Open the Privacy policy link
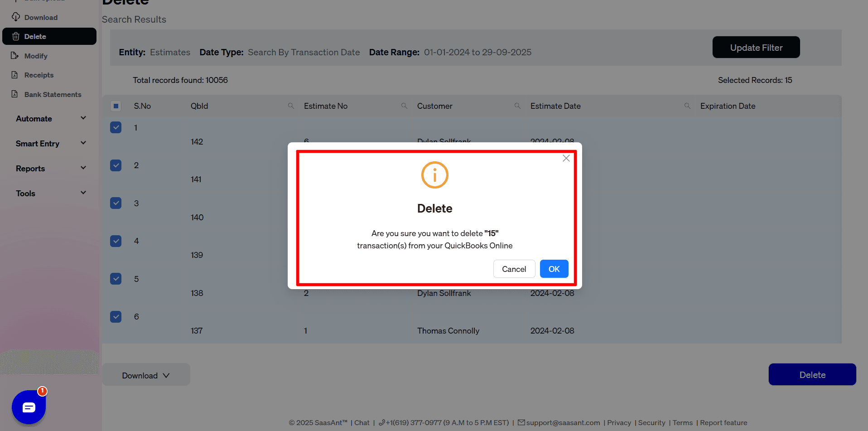Viewport: 868px width, 431px height. pos(619,422)
